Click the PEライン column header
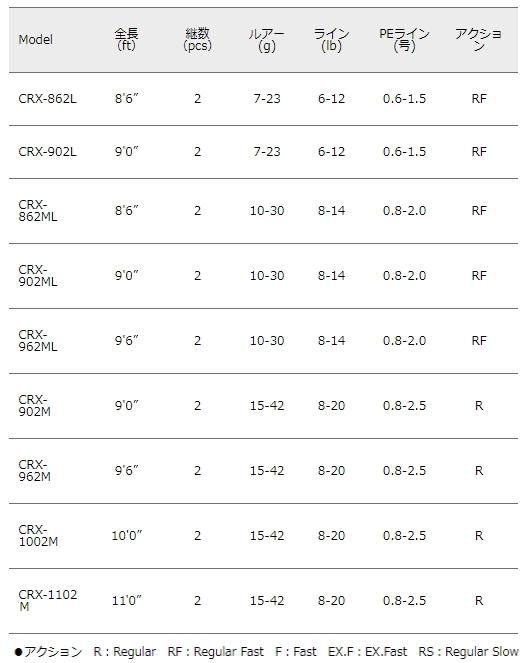Image resolution: width=529 pixels, height=663 pixels. [404, 40]
